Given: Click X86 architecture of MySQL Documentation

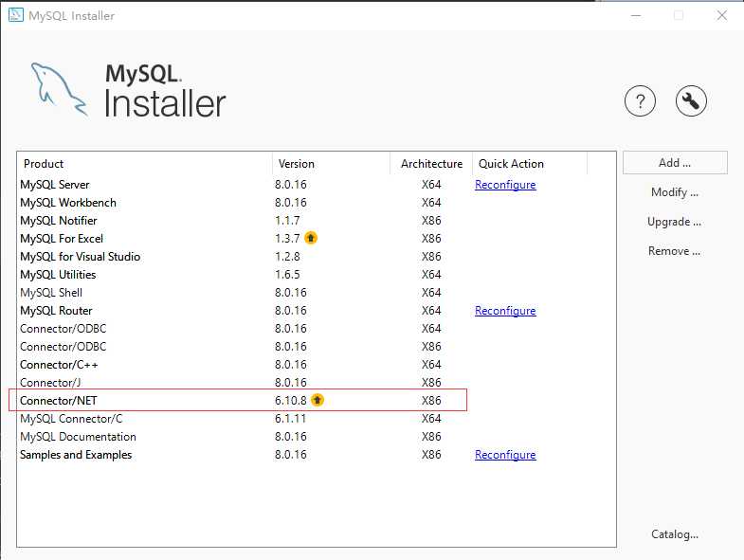Looking at the screenshot, I should click(x=431, y=437).
